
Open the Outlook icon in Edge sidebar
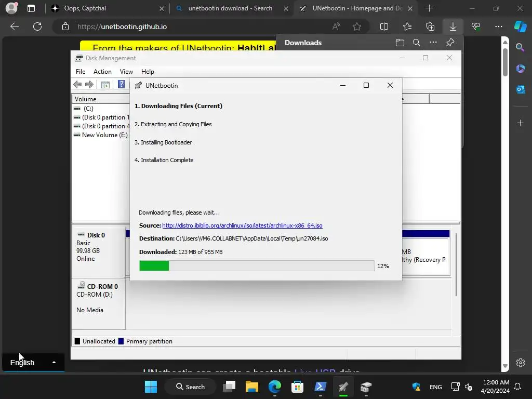[x=520, y=89]
